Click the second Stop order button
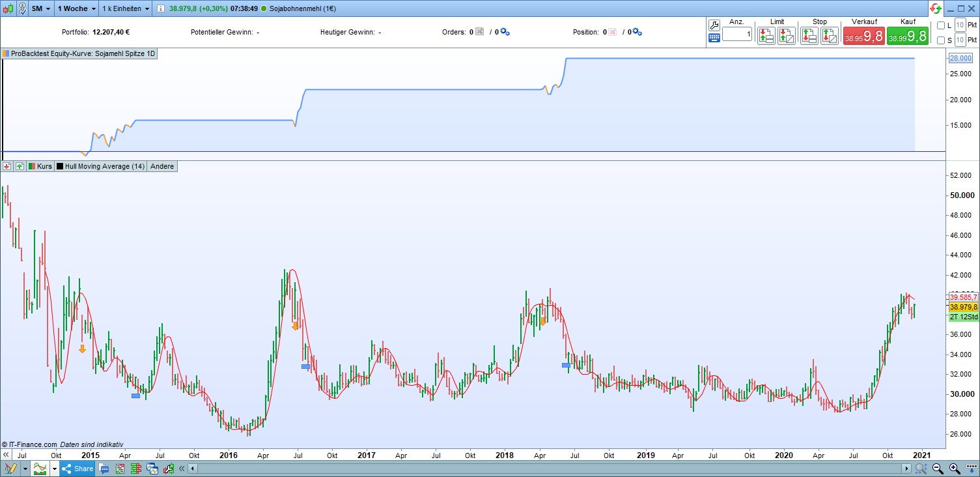The width and height of the screenshot is (980, 477). point(829,36)
